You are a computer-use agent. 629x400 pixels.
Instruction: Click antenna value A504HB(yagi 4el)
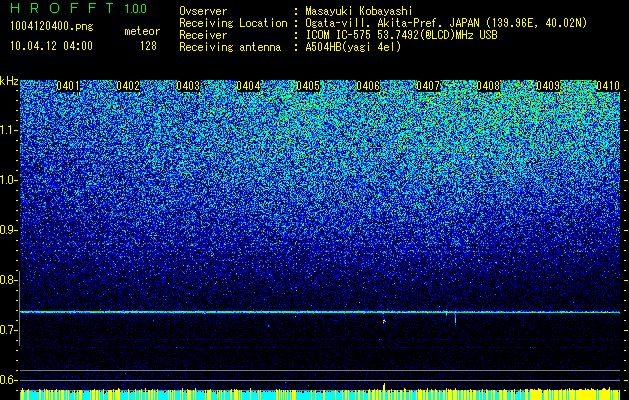[x=353, y=47]
